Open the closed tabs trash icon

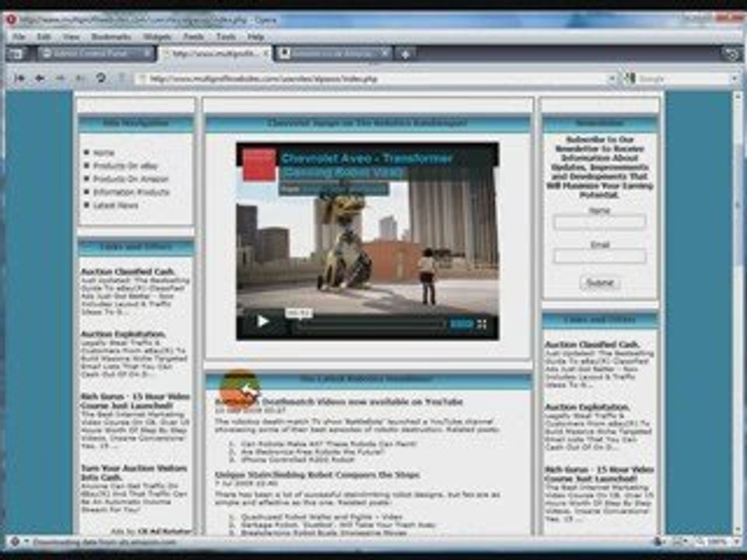[731, 54]
